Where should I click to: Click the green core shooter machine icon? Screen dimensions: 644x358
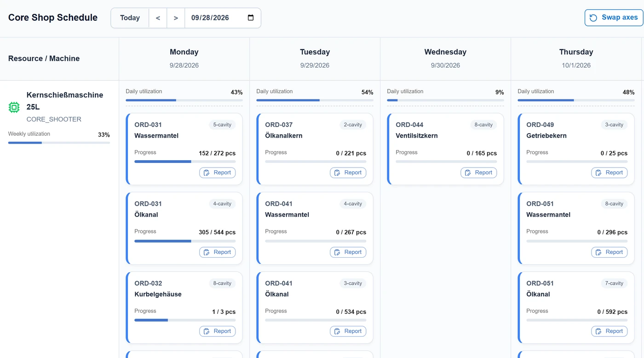(x=14, y=107)
